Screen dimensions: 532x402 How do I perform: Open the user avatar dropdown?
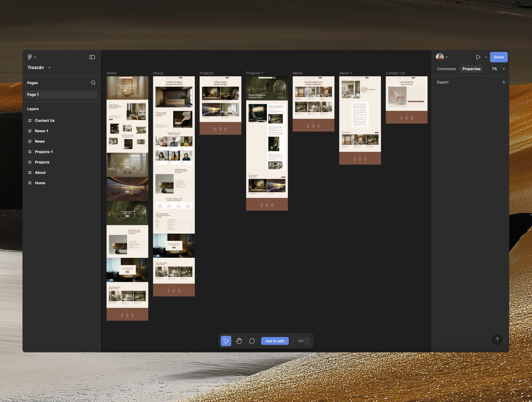tap(442, 57)
